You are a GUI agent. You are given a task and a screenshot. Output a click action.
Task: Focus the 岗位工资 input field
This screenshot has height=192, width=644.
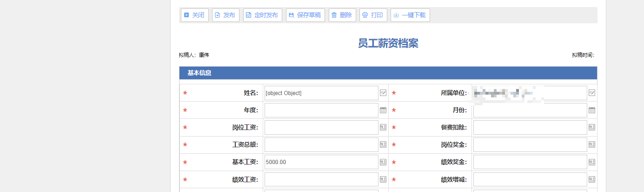pyautogui.click(x=321, y=127)
